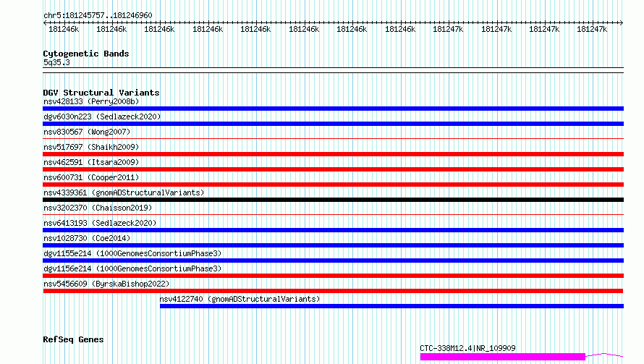
Task: Open dgv1155e214 (1000GenomesConsortiumPhase3) variant
Action: 132,253
